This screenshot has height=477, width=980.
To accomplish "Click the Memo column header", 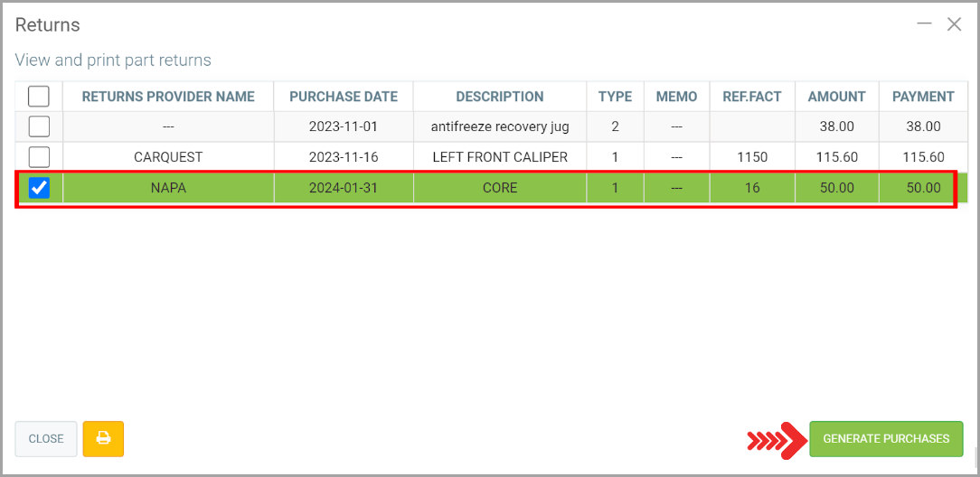I will (676, 97).
